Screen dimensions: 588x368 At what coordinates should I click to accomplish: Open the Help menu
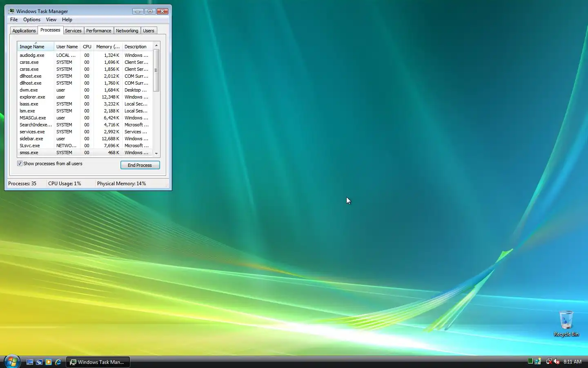(x=67, y=20)
